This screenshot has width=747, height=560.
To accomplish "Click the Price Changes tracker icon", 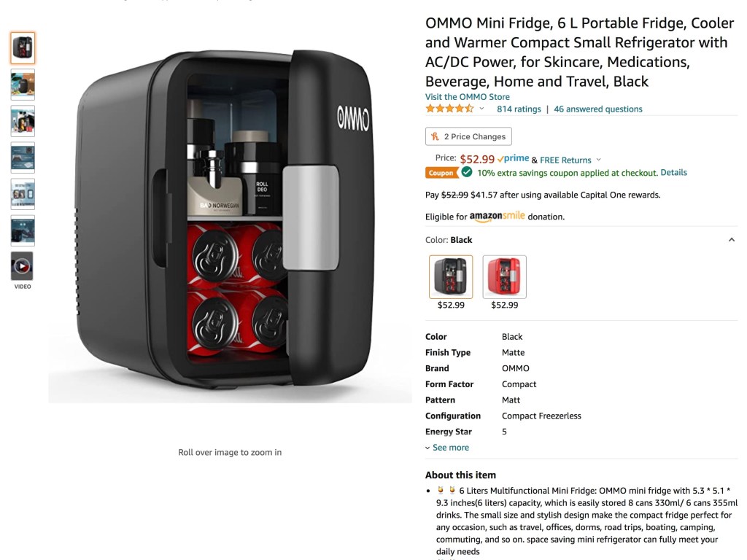I will [435, 136].
